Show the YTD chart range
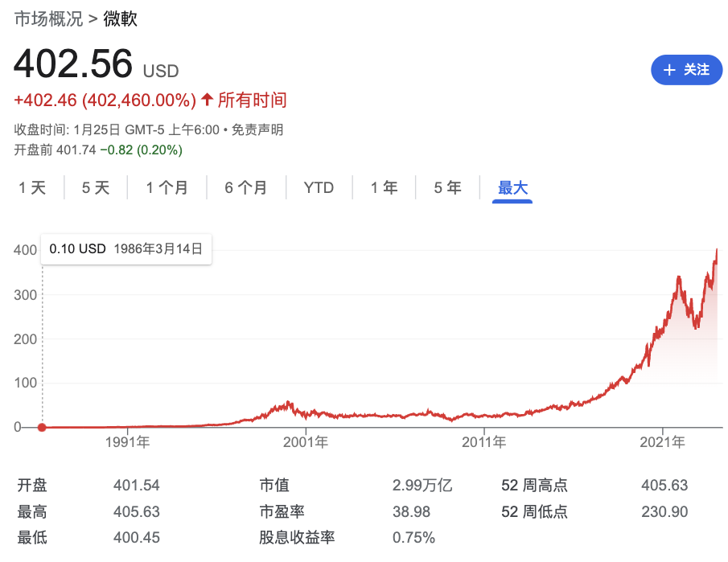The width and height of the screenshot is (728, 562). point(319,187)
